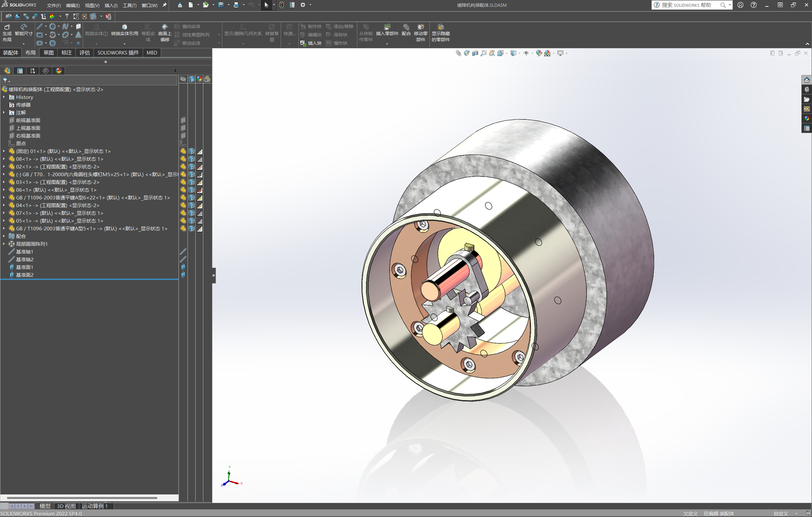Select 基准轴1 in the feature tree

pos(24,252)
